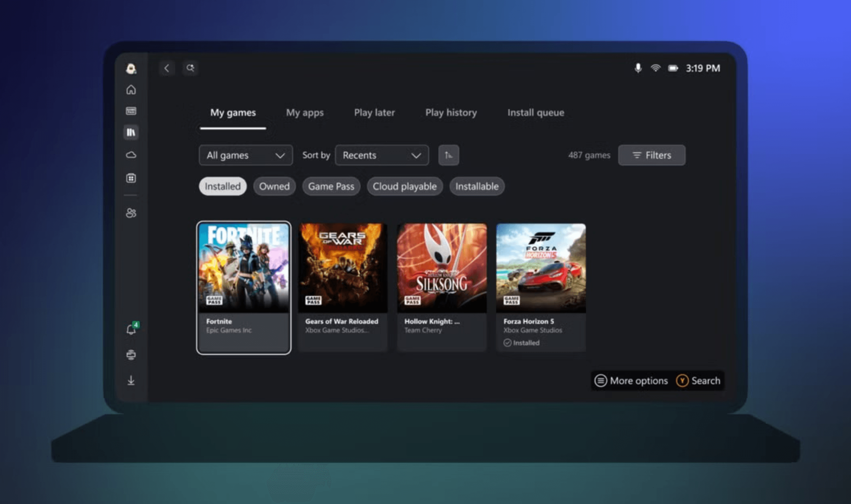Go to Home in the sidebar

[x=131, y=90]
